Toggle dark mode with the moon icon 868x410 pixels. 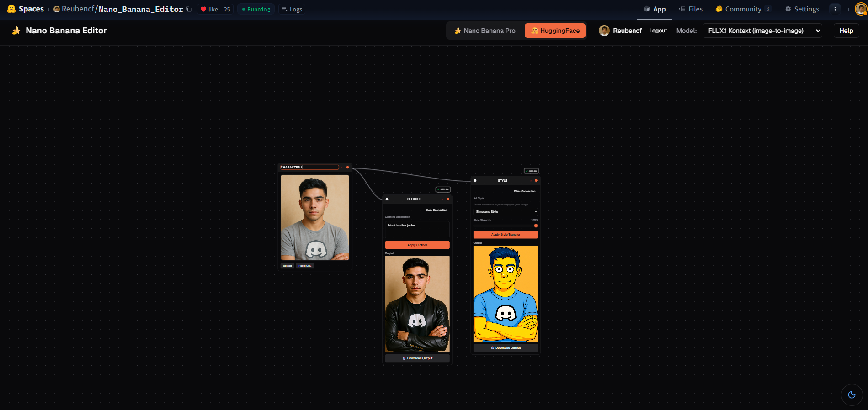click(x=852, y=395)
